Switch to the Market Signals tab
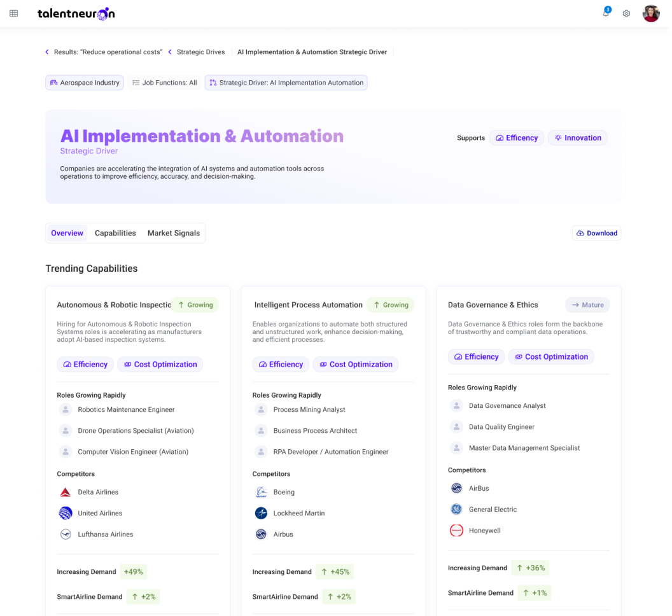The width and height of the screenshot is (672, 616). coord(174,233)
